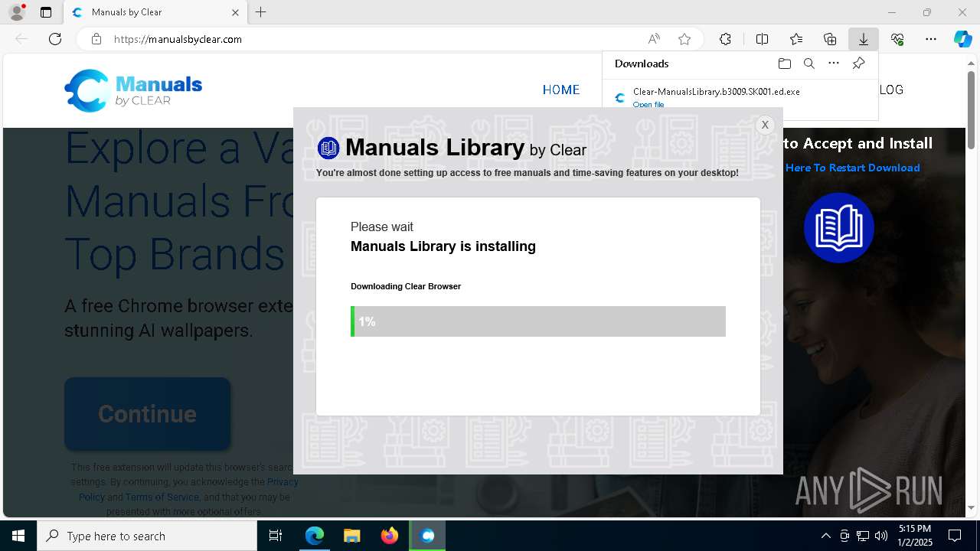
Task: Show hidden system tray icons
Action: 825,536
